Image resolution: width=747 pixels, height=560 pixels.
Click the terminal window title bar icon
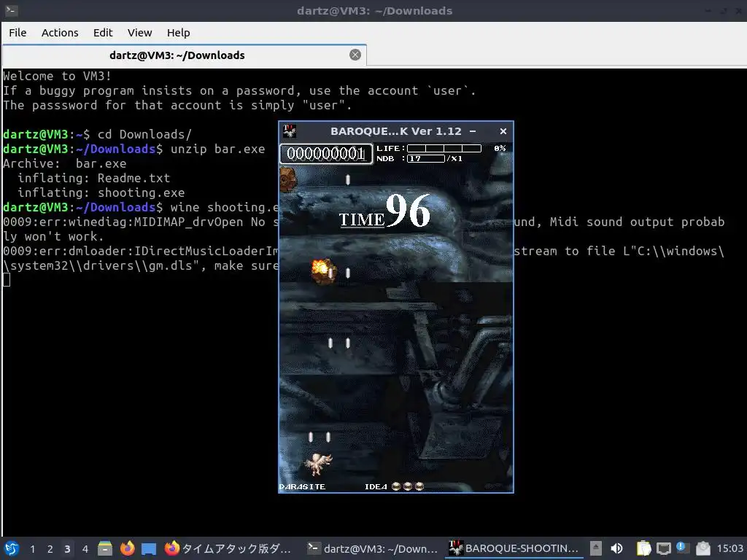point(12,10)
